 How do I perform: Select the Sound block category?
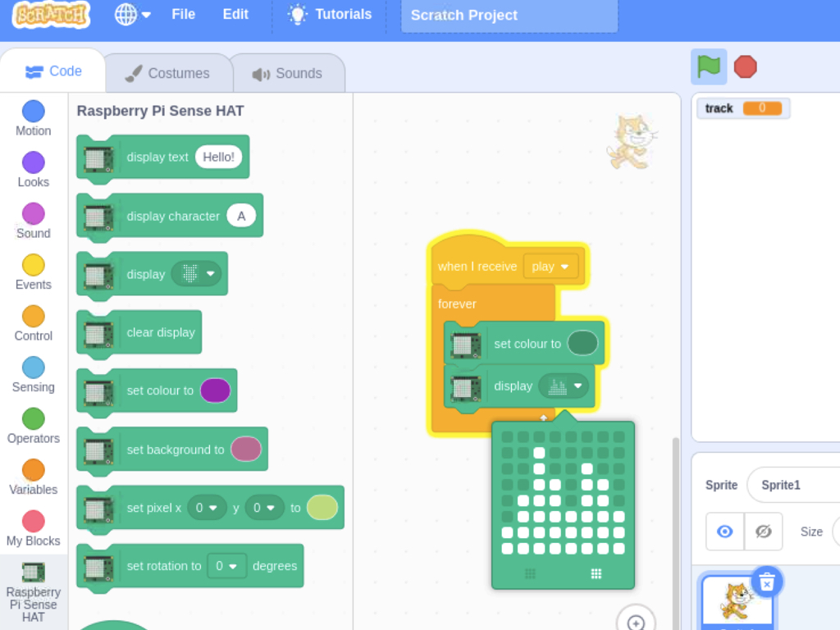pos(33,221)
